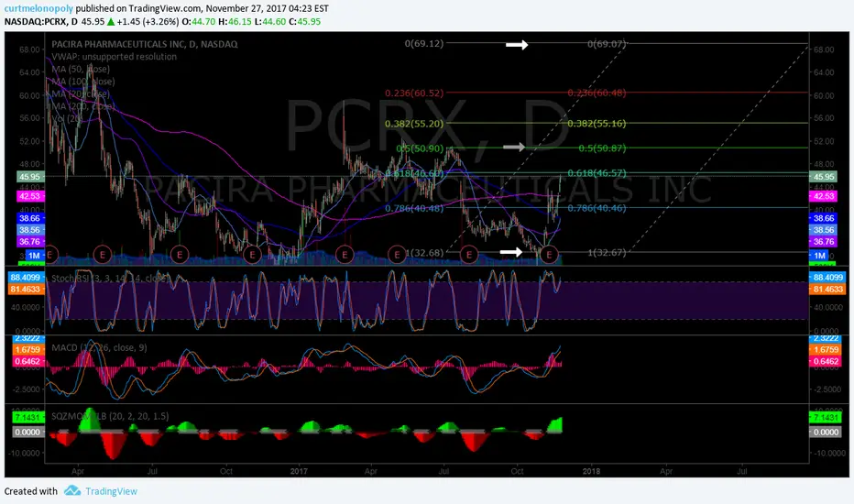Viewport: 854px width, 504px height.
Task: Click the right gray 0.0000 squeeze value tag
Action: (826, 433)
